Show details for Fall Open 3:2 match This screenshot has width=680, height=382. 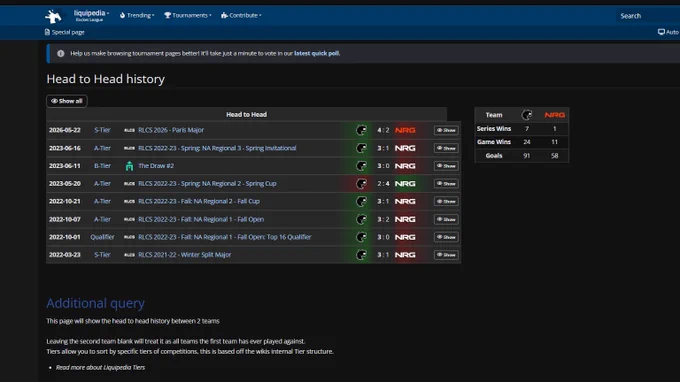tap(446, 219)
